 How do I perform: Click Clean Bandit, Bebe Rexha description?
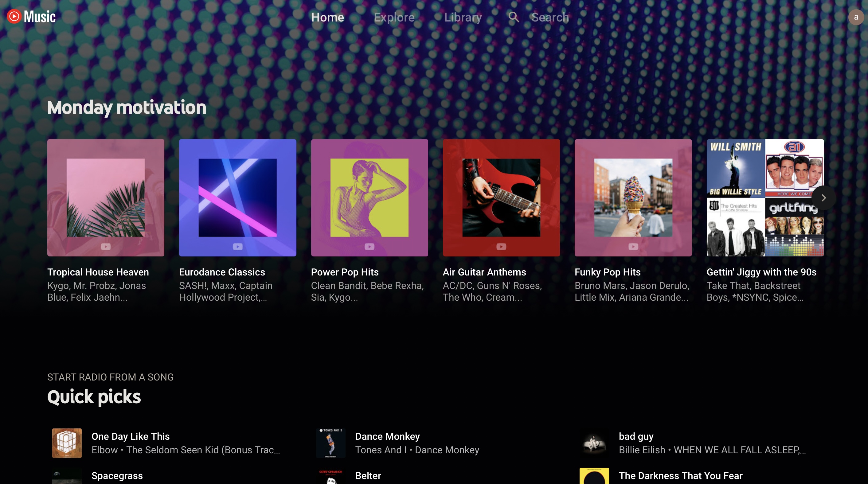(367, 291)
